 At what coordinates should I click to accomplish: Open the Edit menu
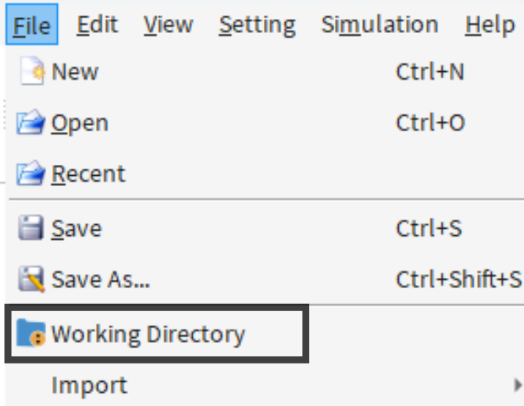pyautogui.click(x=97, y=24)
